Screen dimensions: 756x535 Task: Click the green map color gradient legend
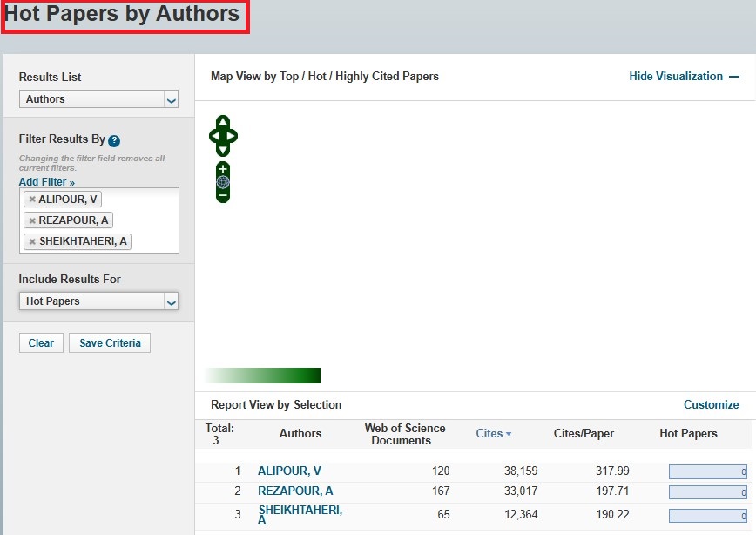point(263,376)
